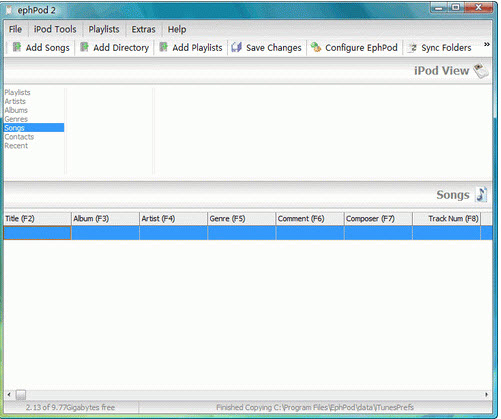Open the Extras menu
Image resolution: width=501 pixels, height=419 pixels.
pyautogui.click(x=143, y=29)
